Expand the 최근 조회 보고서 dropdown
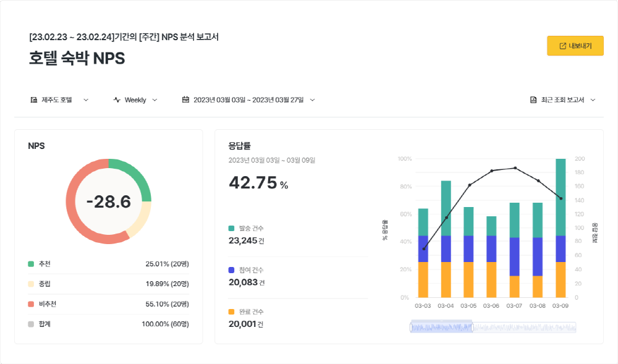Image resolution: width=618 pixels, height=364 pixels. [x=593, y=99]
